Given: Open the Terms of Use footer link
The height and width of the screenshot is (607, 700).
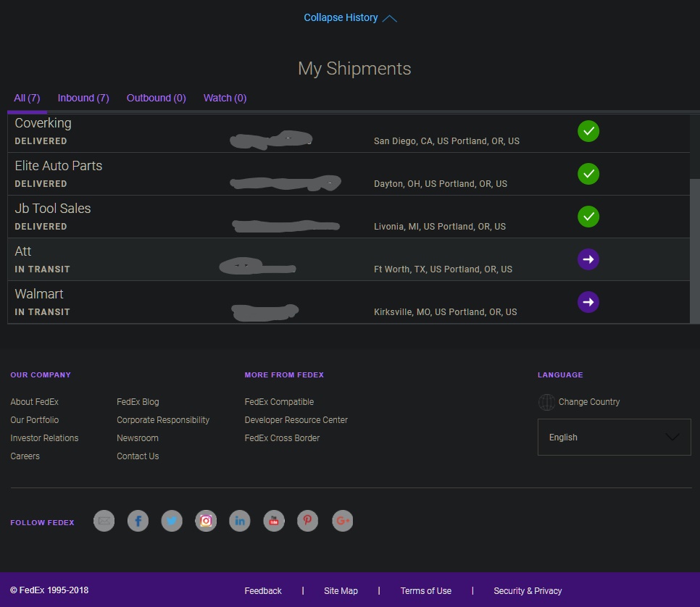Looking at the screenshot, I should coord(426,591).
